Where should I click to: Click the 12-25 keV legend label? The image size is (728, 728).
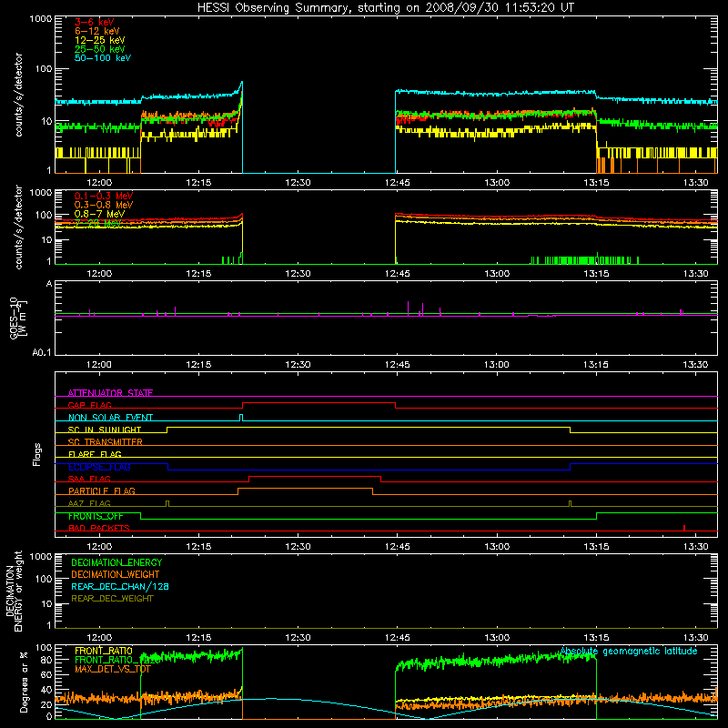tap(100, 40)
